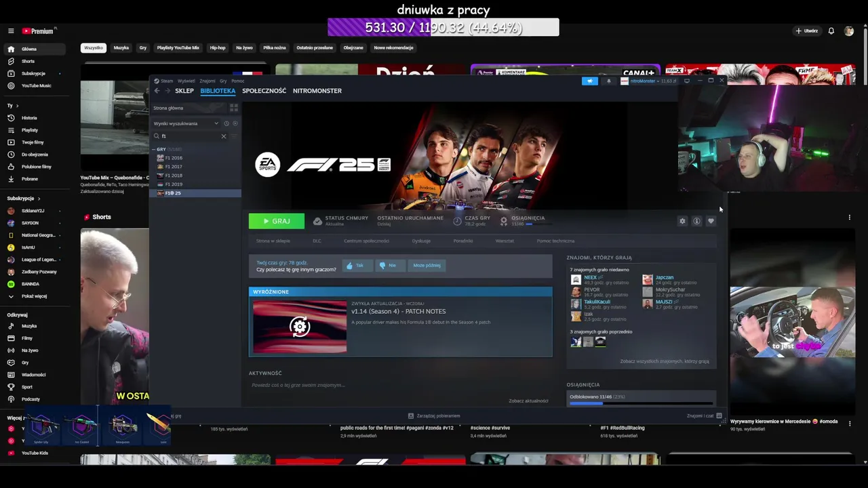The image size is (868, 488).
Task: Click YouTube Utwórz create button
Action: (x=807, y=31)
